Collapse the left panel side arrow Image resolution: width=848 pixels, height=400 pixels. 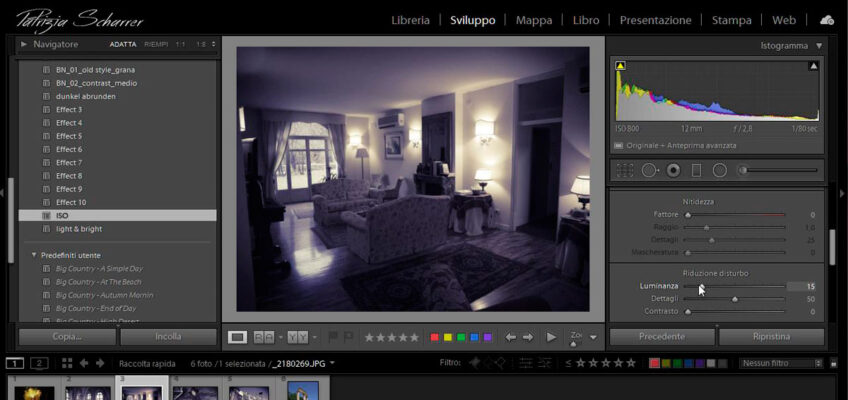3,193
